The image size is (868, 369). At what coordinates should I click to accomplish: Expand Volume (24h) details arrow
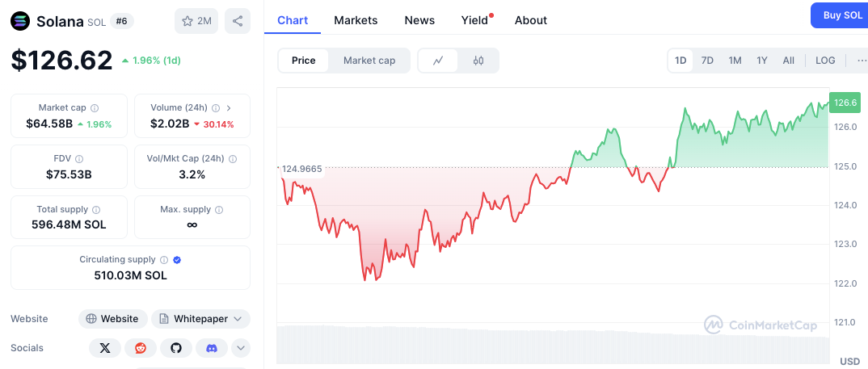point(230,108)
